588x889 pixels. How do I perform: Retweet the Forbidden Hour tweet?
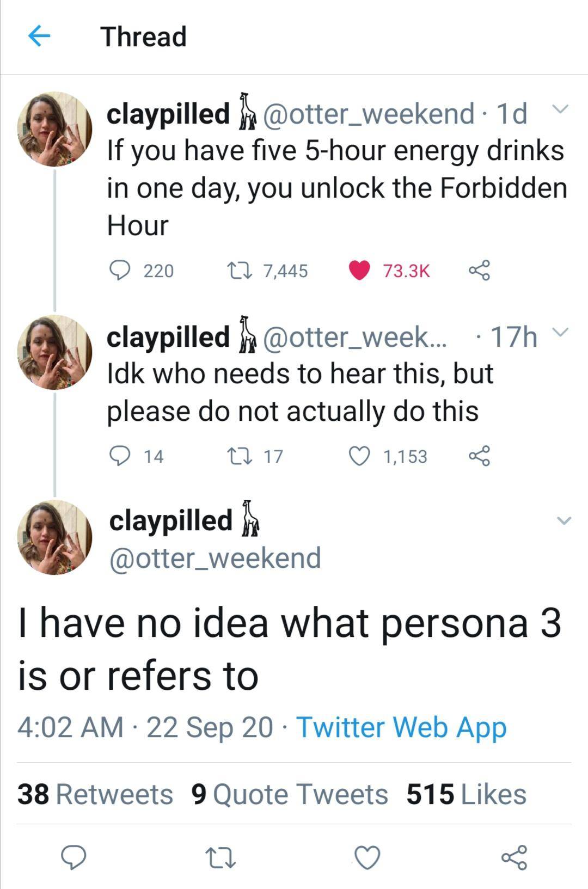[x=238, y=269]
